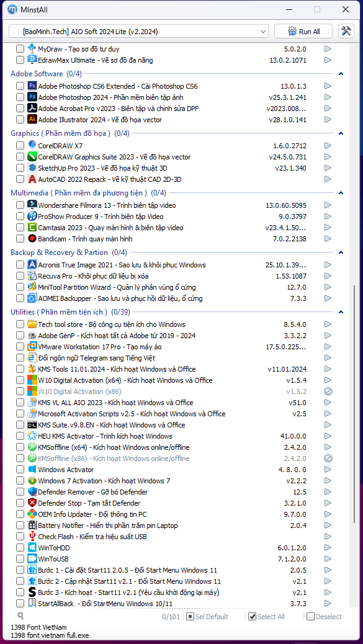
Task: Collapse the Multimedia group
Action: 341,192
